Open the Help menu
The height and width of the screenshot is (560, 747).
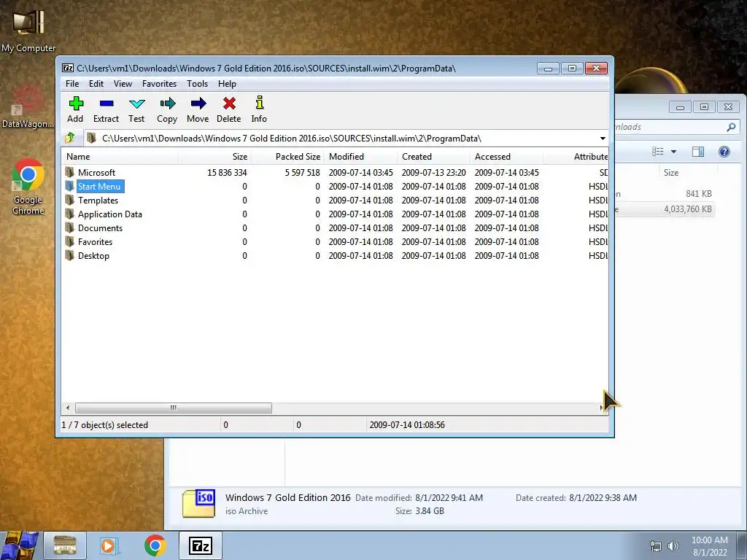point(228,83)
